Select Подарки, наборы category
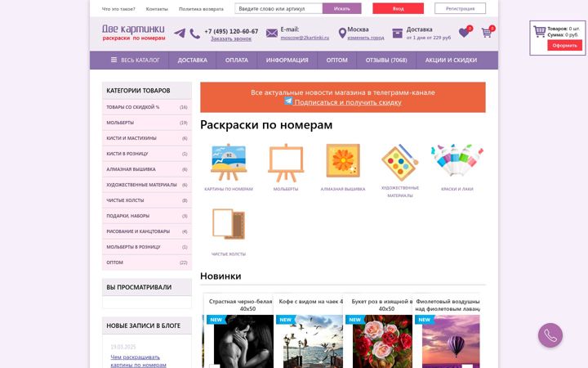 [x=147, y=216]
